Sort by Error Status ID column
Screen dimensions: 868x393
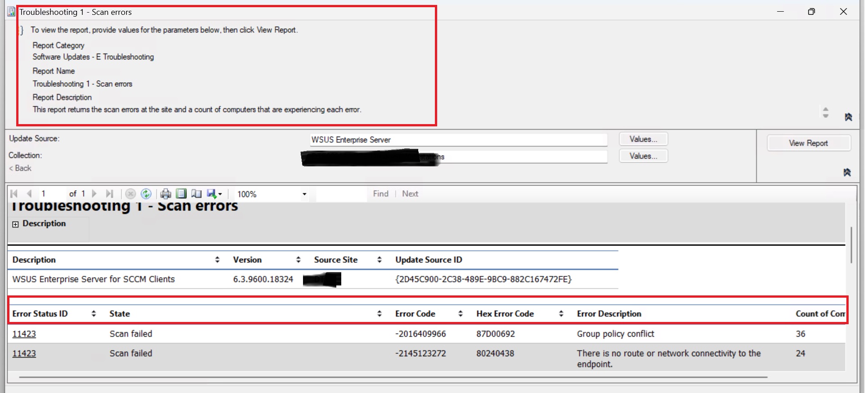tap(94, 313)
